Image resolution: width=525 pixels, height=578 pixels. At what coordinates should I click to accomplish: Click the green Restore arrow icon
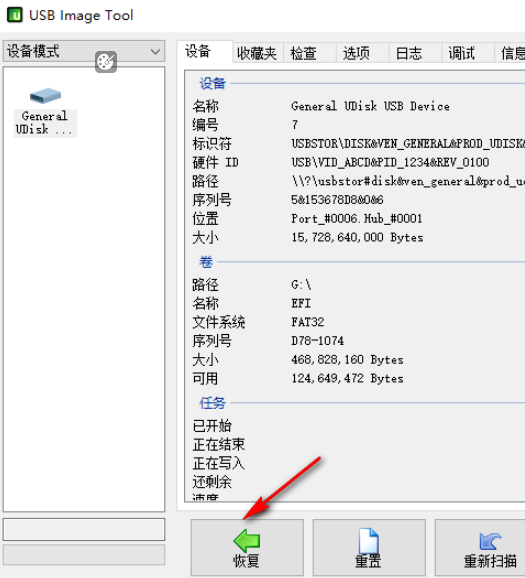coord(247,540)
